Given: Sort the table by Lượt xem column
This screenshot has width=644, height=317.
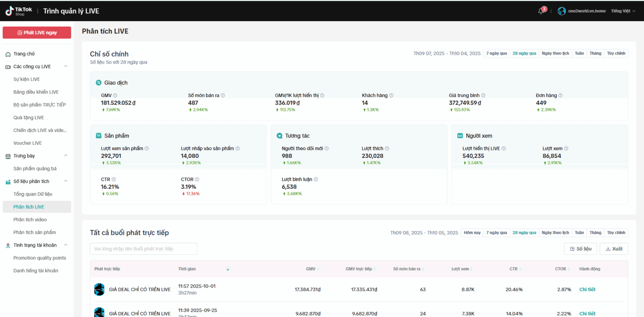Looking at the screenshot, I should tap(471, 269).
